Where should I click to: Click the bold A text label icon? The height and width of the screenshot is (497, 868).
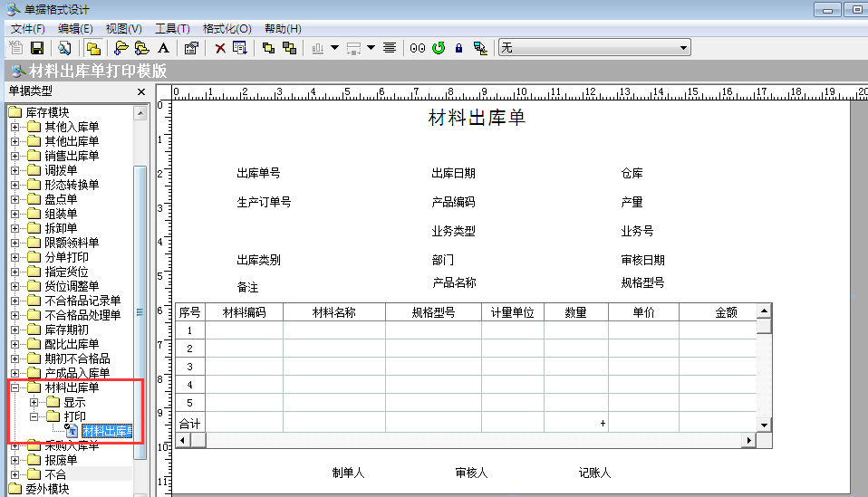[x=163, y=47]
